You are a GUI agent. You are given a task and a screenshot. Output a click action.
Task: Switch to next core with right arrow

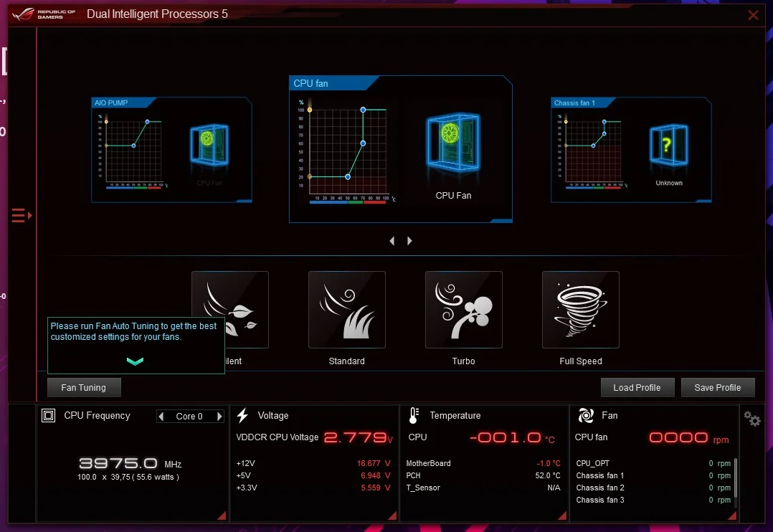click(x=219, y=416)
